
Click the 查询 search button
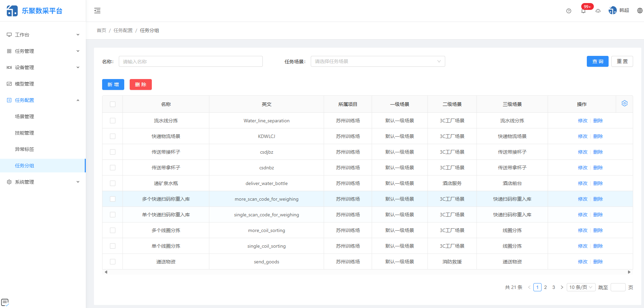coord(597,61)
